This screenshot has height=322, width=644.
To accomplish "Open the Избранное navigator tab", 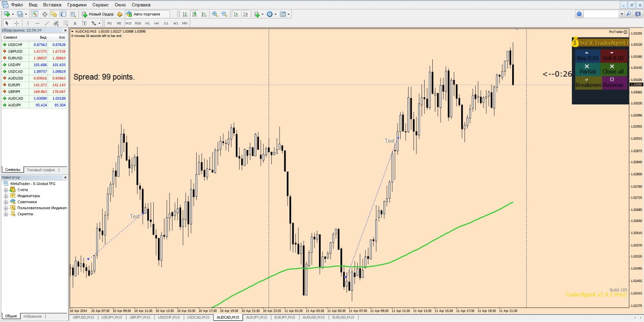I will pos(33,316).
